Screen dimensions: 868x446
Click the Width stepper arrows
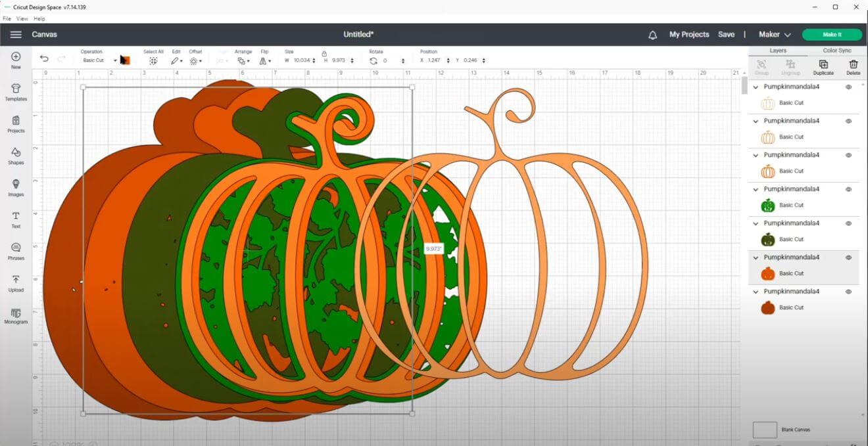pyautogui.click(x=314, y=60)
